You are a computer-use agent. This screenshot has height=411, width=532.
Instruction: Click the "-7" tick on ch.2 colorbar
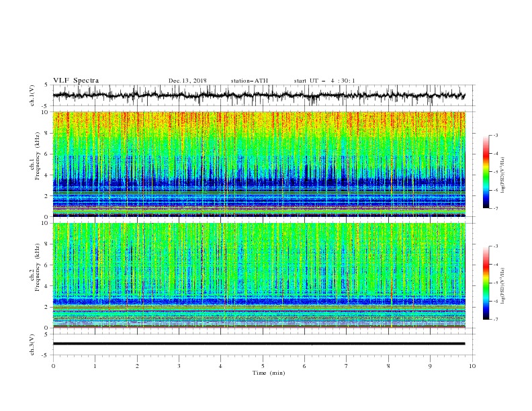496,320
